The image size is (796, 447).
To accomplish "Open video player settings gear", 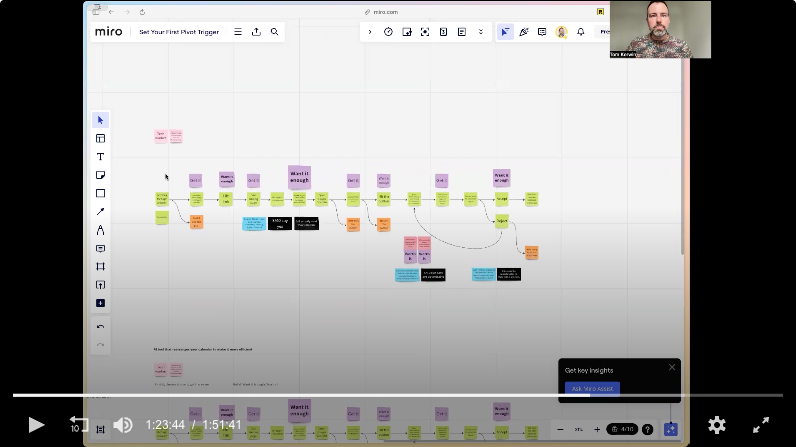I will (717, 425).
